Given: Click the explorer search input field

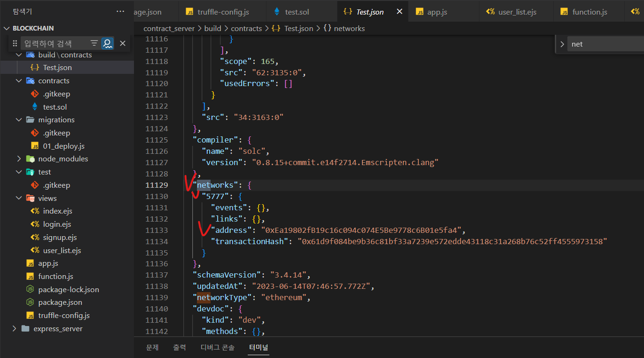Looking at the screenshot, I should tap(54, 43).
